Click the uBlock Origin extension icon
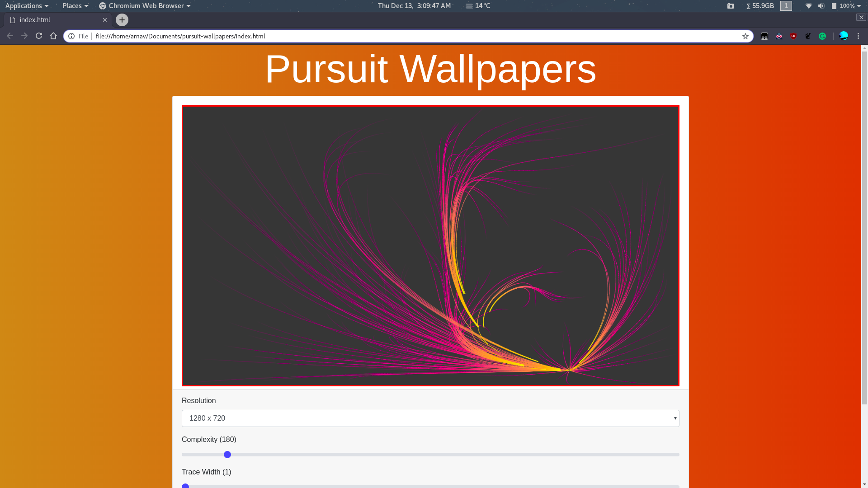 tap(793, 36)
